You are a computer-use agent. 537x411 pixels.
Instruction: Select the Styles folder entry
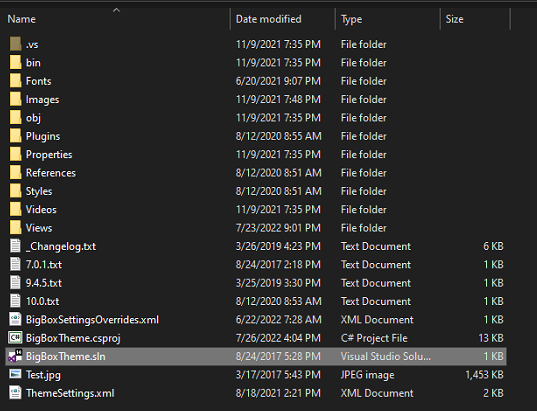[x=39, y=191]
